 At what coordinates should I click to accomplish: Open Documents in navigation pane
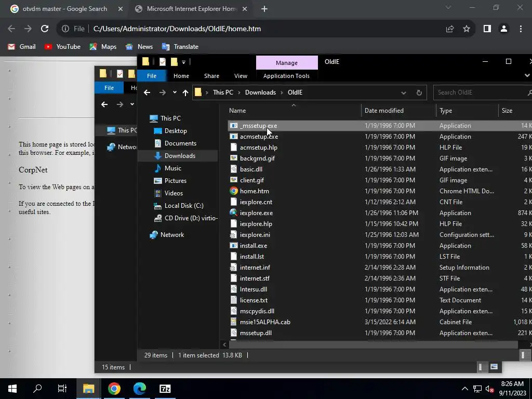coord(180,143)
